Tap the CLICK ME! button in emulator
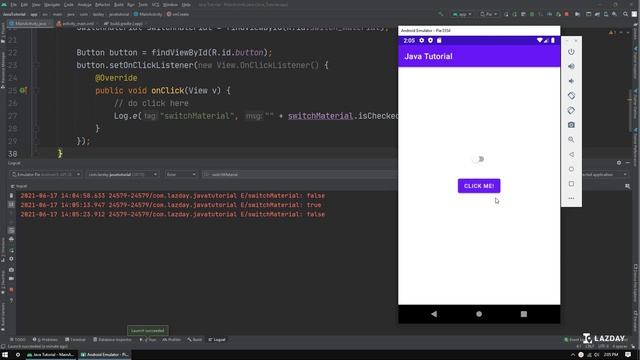The image size is (640, 360). pyautogui.click(x=479, y=186)
